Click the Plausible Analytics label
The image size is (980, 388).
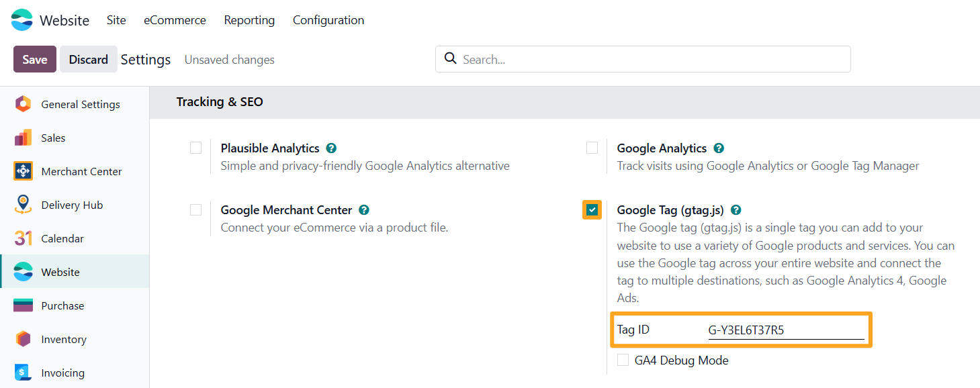[x=270, y=148]
